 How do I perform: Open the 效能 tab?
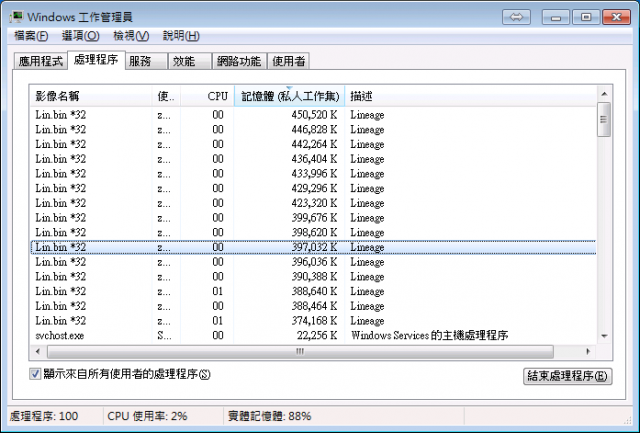point(190,61)
